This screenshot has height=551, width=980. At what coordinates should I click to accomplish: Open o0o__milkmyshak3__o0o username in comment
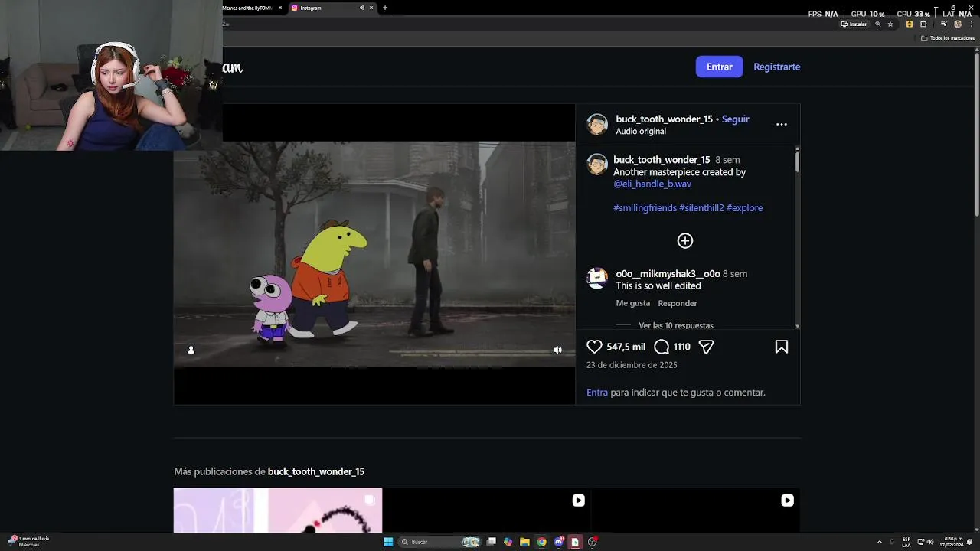click(668, 274)
